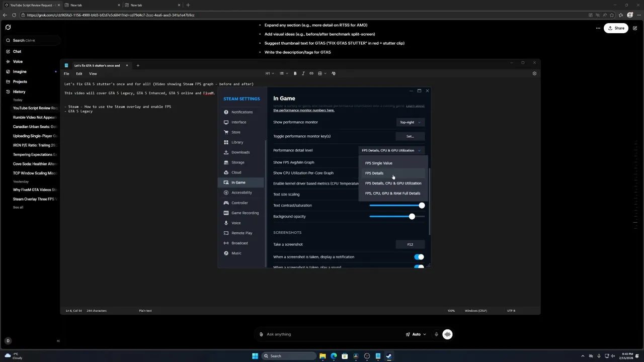Open Grok Chat in sidebar
The image size is (644, 362).
pyautogui.click(x=17, y=51)
